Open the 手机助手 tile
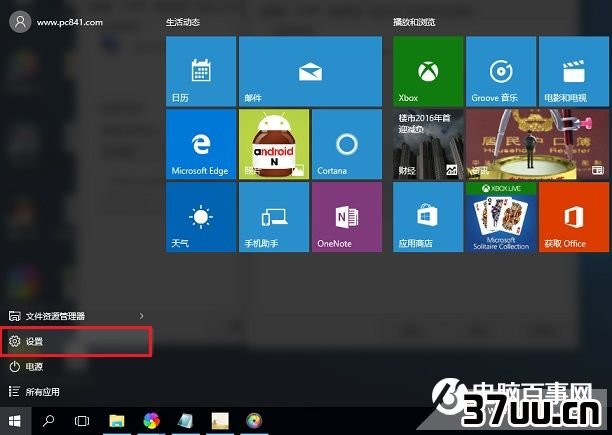The image size is (612, 435). (274, 217)
